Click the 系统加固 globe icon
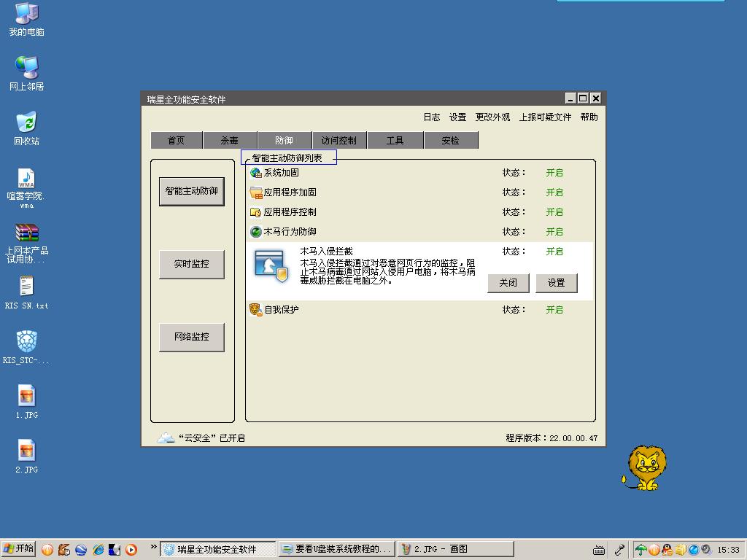The height and width of the screenshot is (560, 747). (256, 173)
